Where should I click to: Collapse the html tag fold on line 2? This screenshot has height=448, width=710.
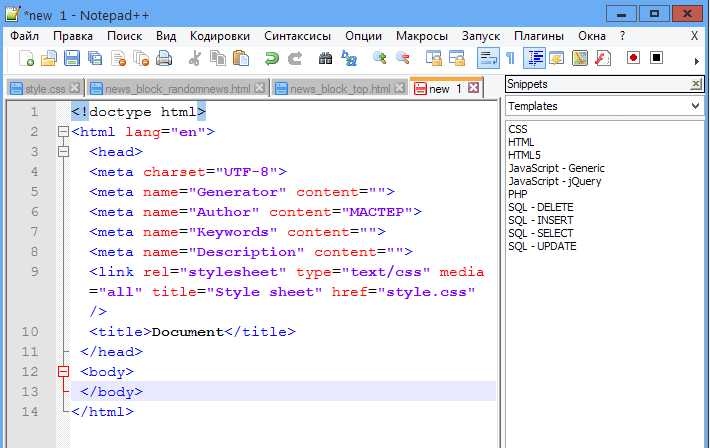click(x=63, y=132)
